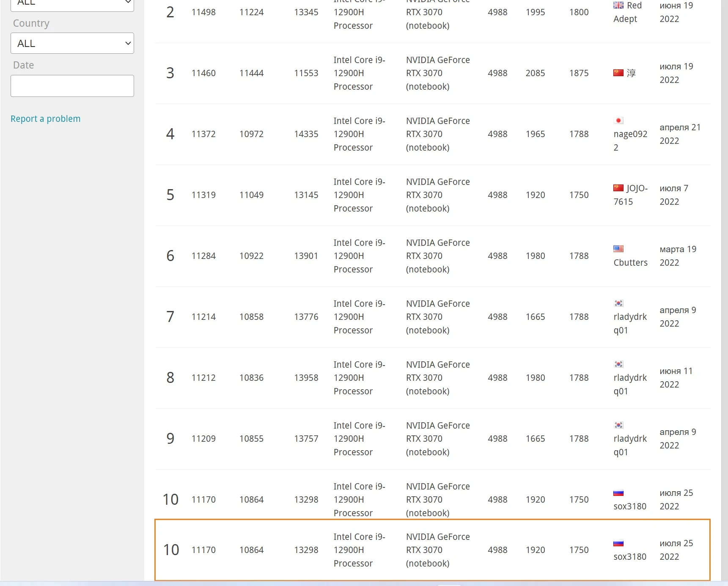Image resolution: width=728 pixels, height=586 pixels.
Task: Click the US flag above Cbutters
Action: [618, 249]
